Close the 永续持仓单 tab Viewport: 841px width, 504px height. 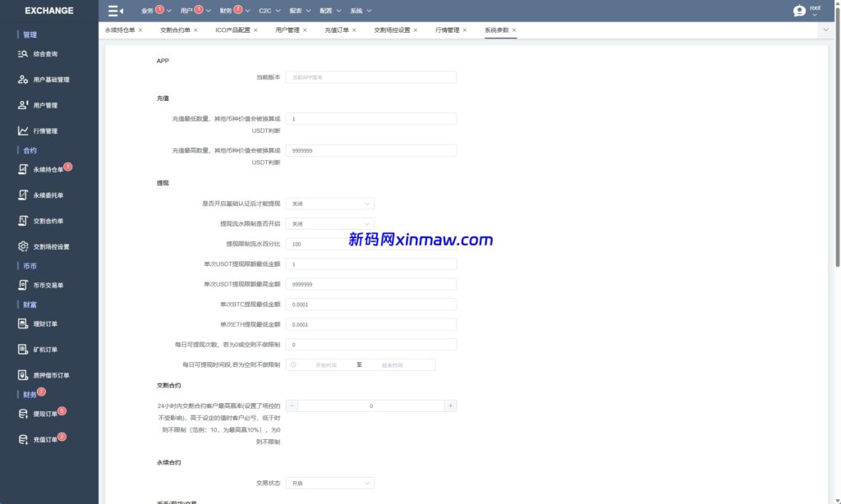140,30
